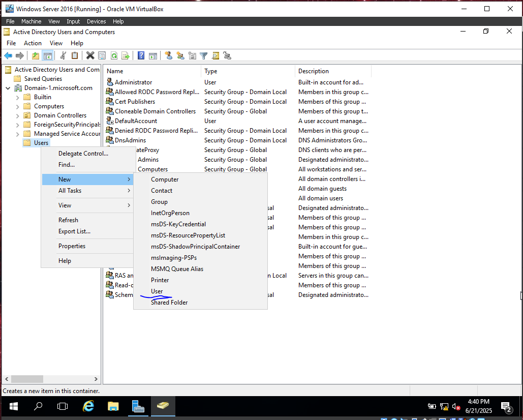Open Server Manager taskbar icon
Viewport: 523px width, 420px height.
click(138, 406)
